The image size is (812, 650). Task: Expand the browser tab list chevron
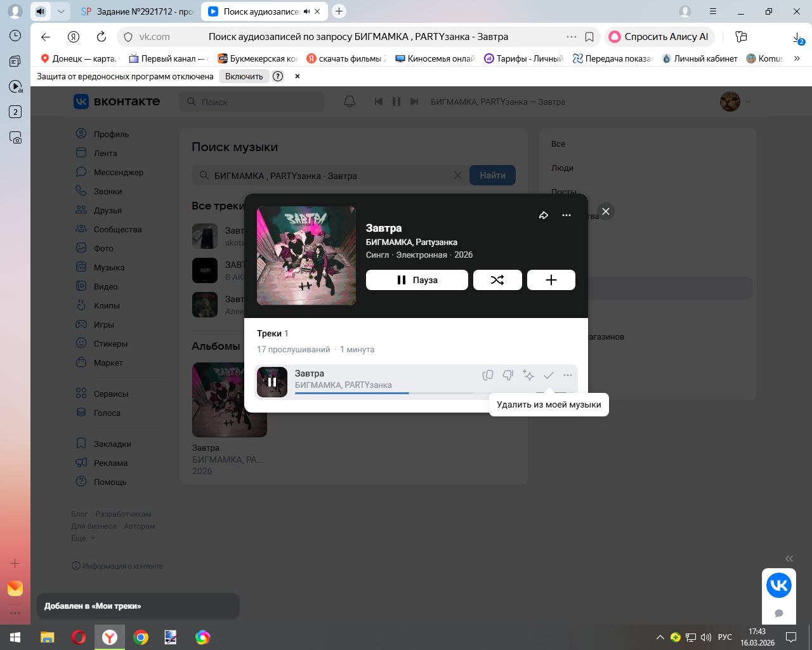[x=61, y=11]
